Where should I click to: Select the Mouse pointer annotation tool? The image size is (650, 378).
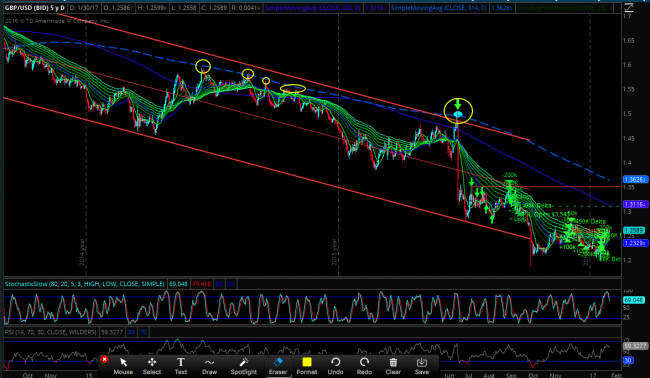(123, 366)
